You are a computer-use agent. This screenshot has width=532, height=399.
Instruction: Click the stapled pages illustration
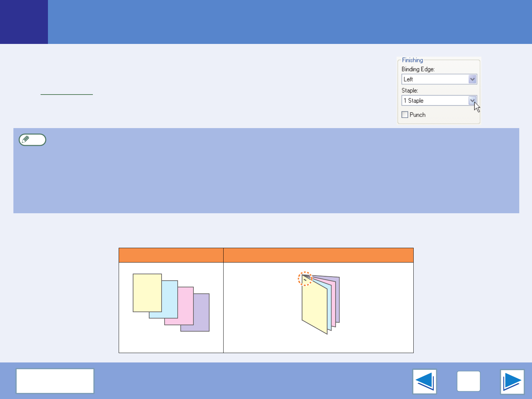[x=319, y=303]
